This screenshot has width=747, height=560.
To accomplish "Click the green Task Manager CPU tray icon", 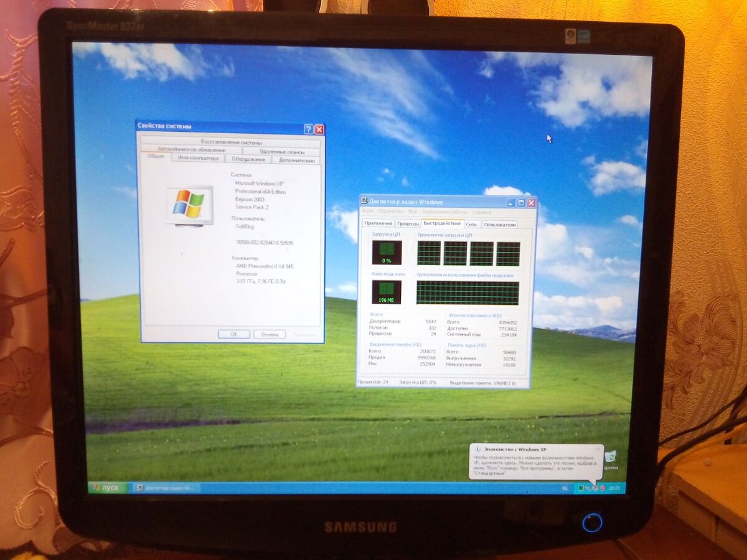I will coord(580,487).
